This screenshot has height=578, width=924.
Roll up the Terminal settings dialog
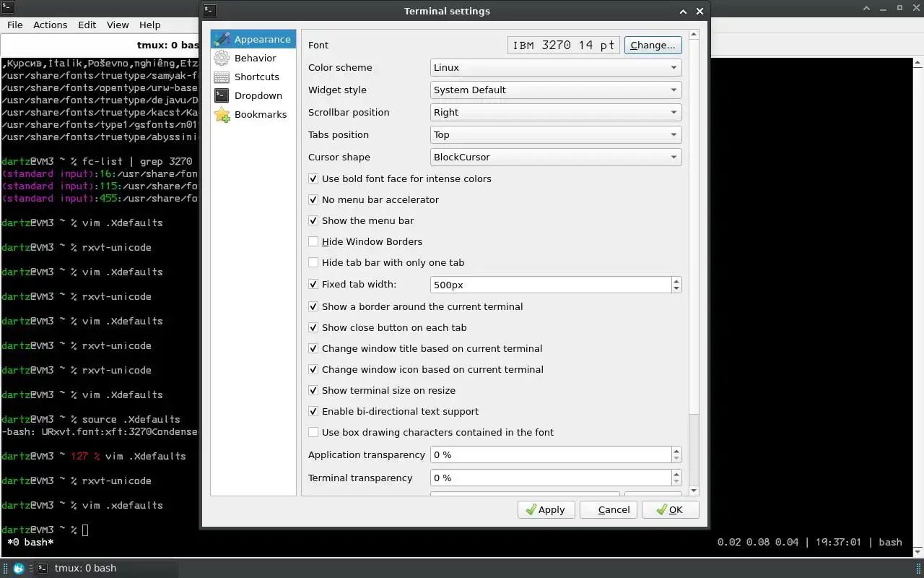click(x=683, y=11)
